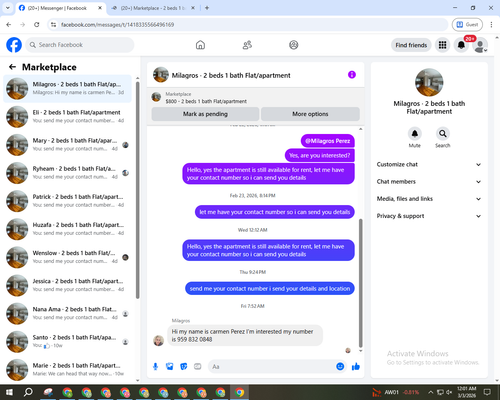Open the Jessica conversation in list
The height and width of the screenshot is (400, 500).
tap(67, 285)
